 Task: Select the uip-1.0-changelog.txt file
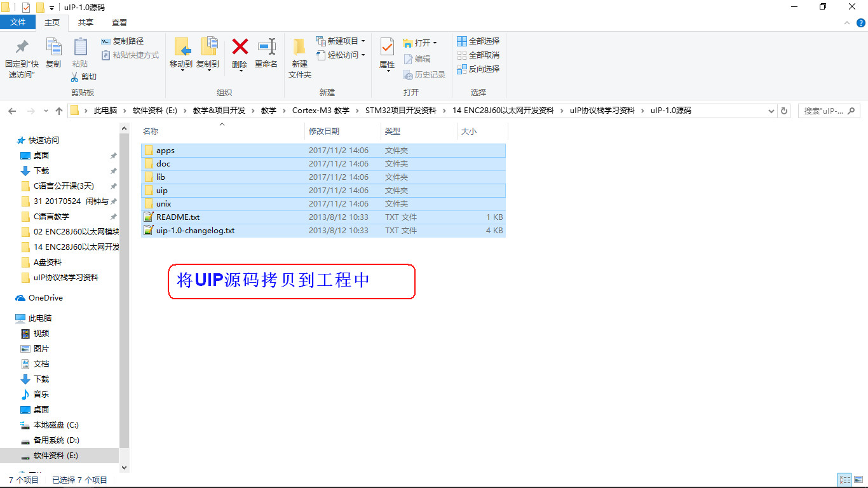click(x=195, y=231)
